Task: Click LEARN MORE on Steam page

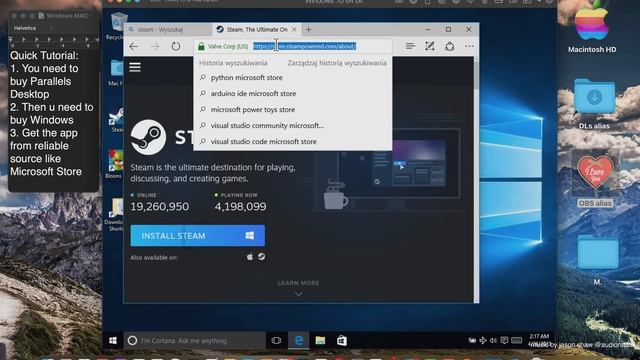Action: point(298,283)
